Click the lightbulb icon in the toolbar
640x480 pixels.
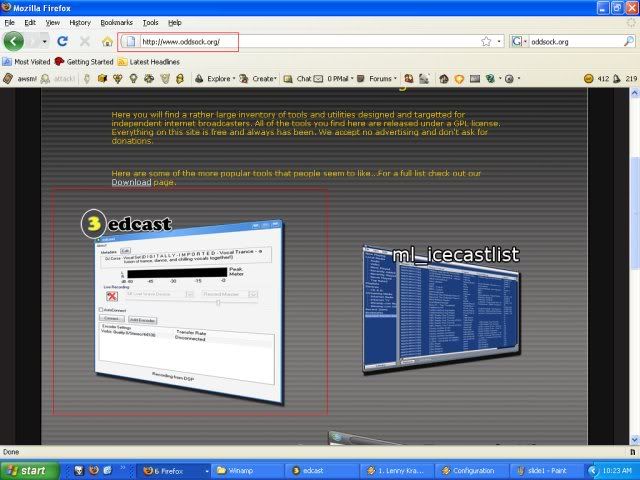(x=133, y=78)
